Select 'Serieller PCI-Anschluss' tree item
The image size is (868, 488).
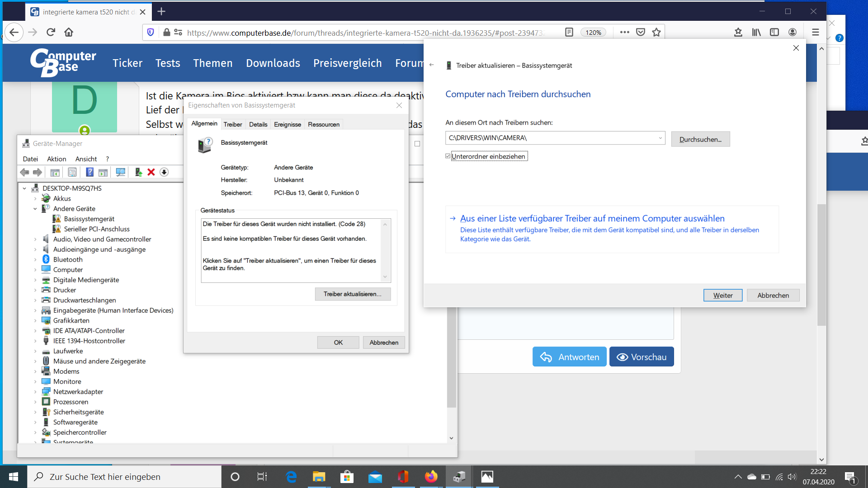click(x=96, y=229)
